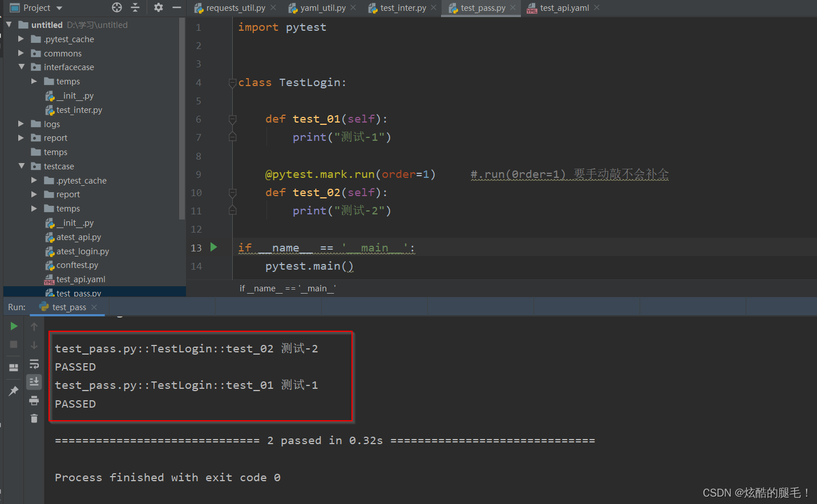Close the test_pass run tab

(x=94, y=307)
